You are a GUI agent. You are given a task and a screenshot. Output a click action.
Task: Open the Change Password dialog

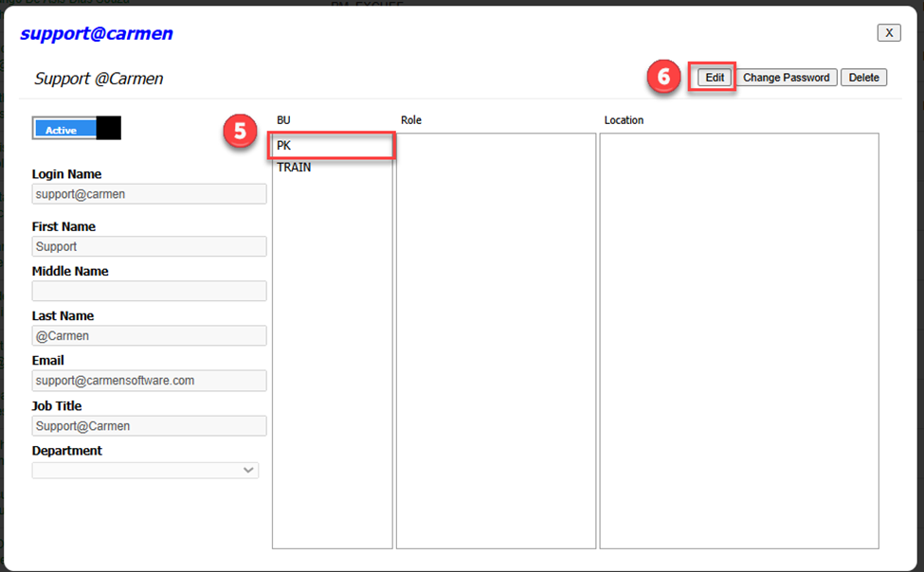tap(786, 78)
